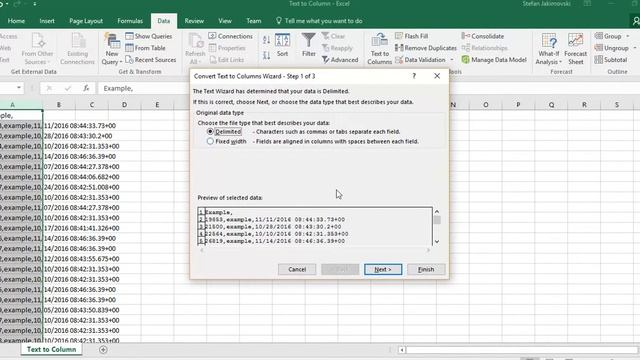Sort descending Z to A
Image resolution: width=640 pixels, height=360 pixels.
tap(267, 56)
